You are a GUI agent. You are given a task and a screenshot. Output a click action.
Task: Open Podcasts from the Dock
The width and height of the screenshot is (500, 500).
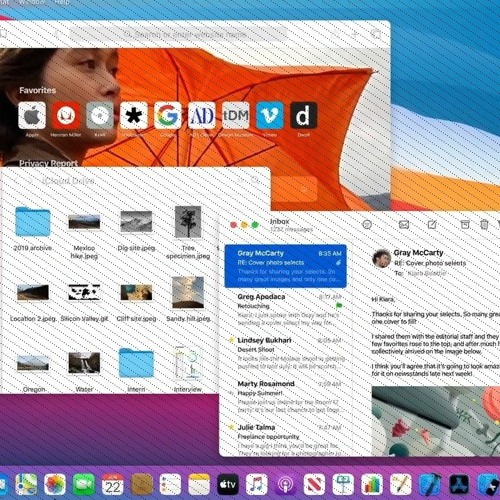point(285,484)
